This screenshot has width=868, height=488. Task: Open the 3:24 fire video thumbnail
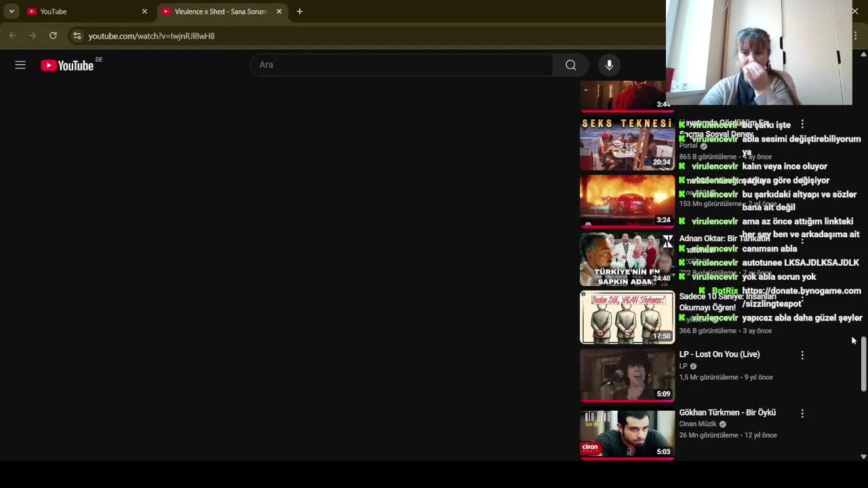(627, 201)
